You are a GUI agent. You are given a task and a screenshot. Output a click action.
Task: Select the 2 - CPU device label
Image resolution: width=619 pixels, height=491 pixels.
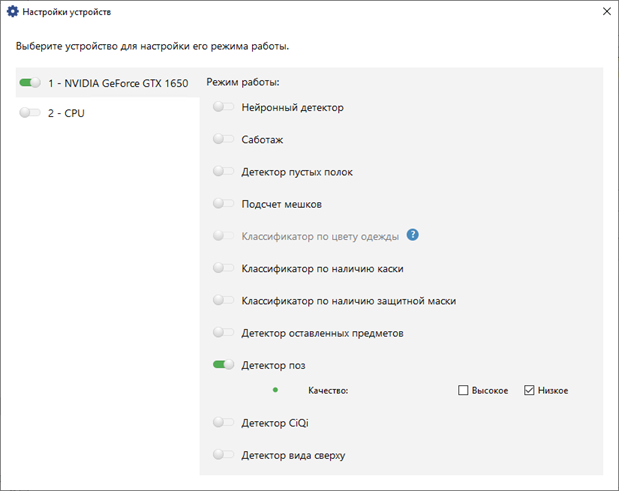pos(66,114)
